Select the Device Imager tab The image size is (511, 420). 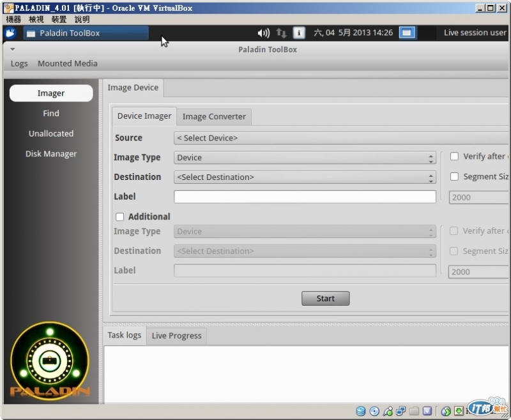click(x=144, y=116)
